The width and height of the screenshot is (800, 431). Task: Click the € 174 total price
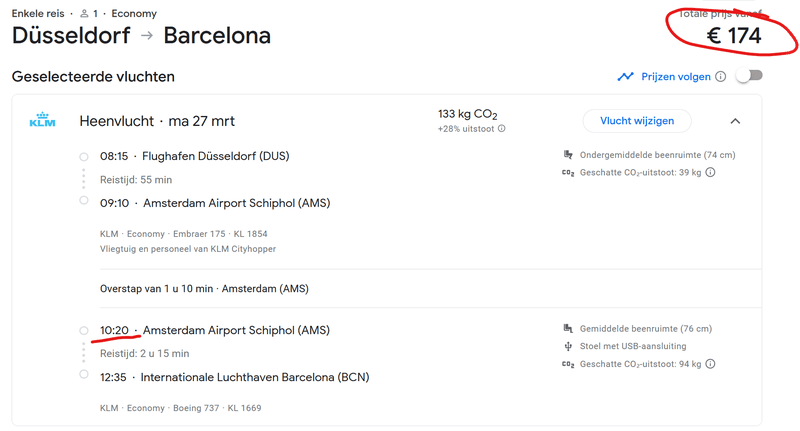[734, 36]
